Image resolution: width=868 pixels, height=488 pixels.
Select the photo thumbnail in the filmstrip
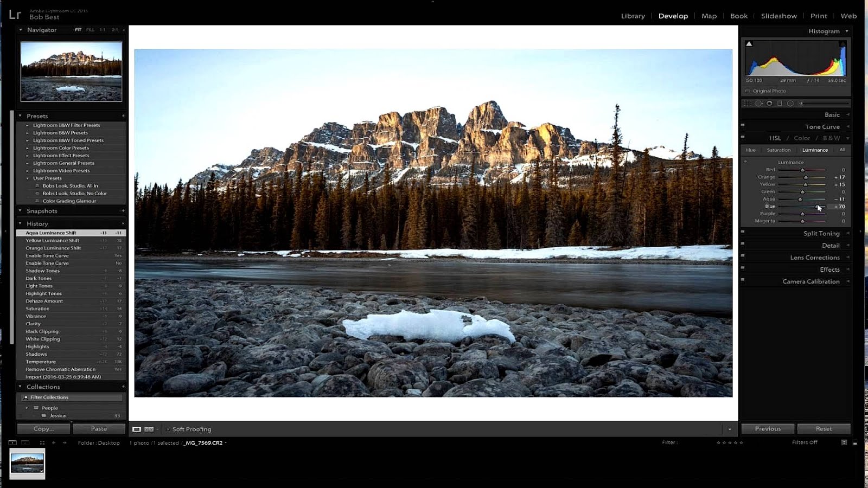click(x=28, y=464)
